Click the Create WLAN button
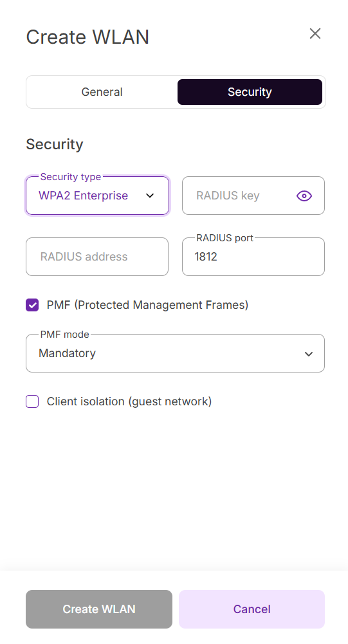This screenshot has height=644, width=348. coord(99,609)
